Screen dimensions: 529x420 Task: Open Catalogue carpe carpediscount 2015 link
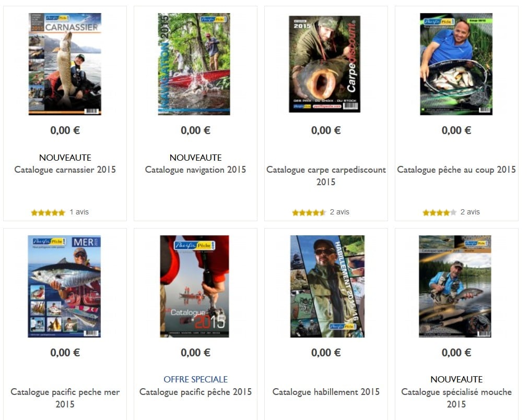[326, 176]
